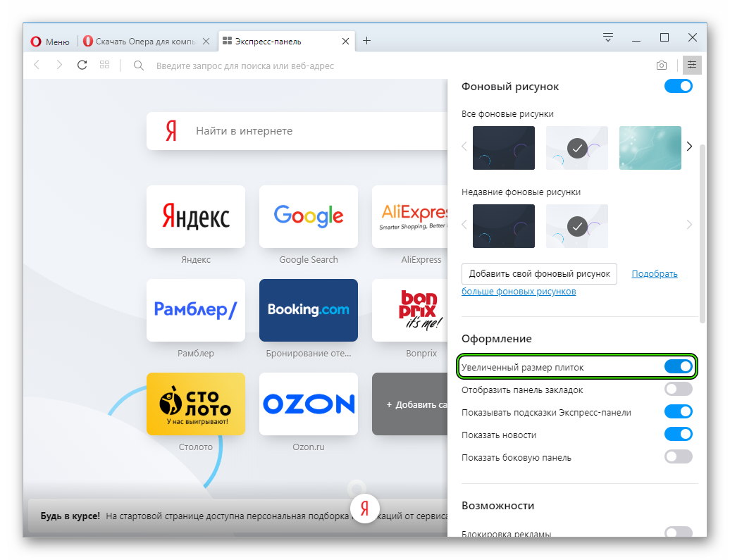Open the Яндекс speed dial tile
This screenshot has height=560, width=730.
point(196,216)
